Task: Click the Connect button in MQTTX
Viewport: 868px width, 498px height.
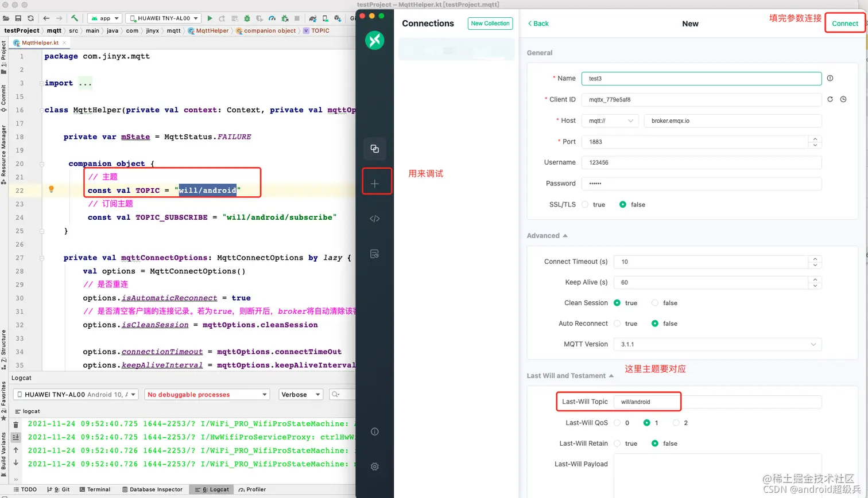Action: [x=845, y=24]
